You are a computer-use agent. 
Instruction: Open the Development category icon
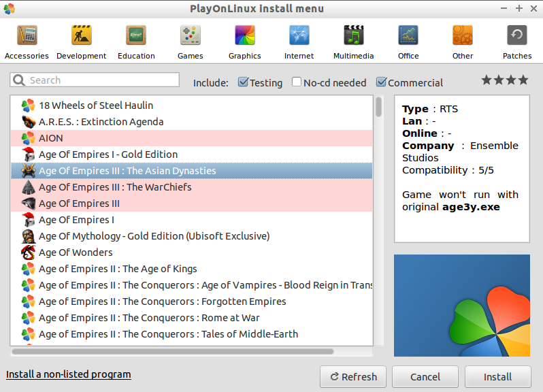[82, 35]
